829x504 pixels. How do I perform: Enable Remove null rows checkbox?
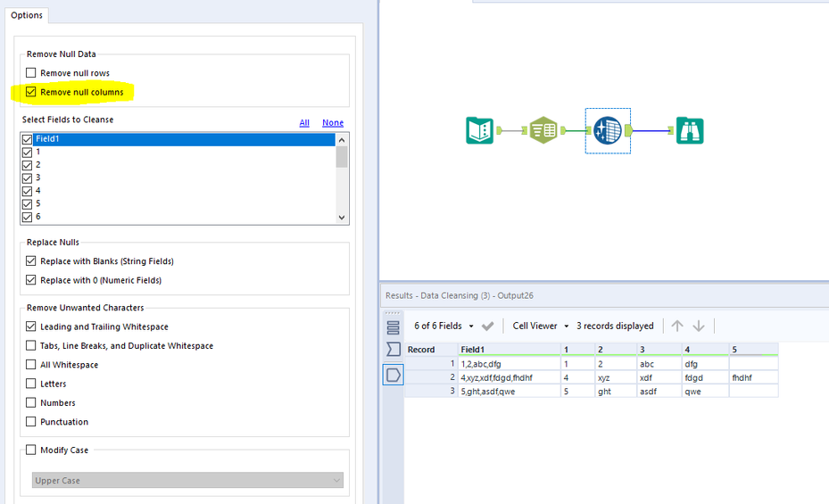point(31,73)
